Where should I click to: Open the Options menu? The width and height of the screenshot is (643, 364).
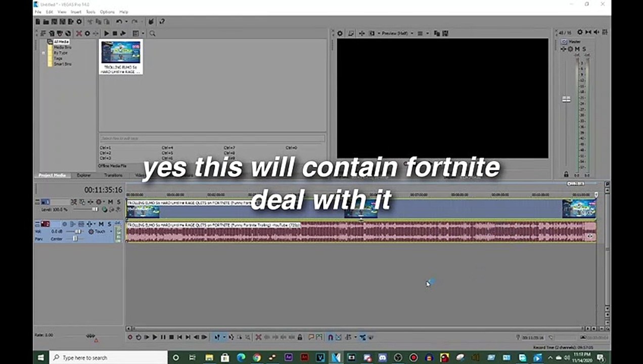point(107,12)
